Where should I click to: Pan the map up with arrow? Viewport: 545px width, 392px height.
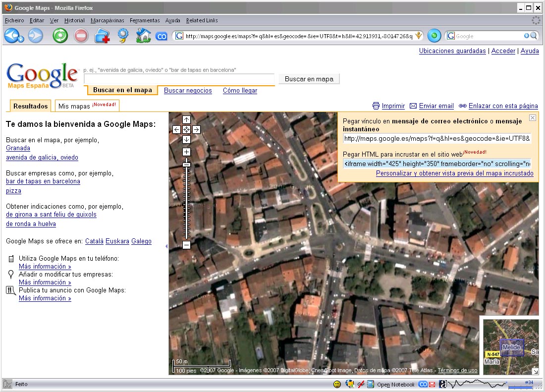point(187,120)
